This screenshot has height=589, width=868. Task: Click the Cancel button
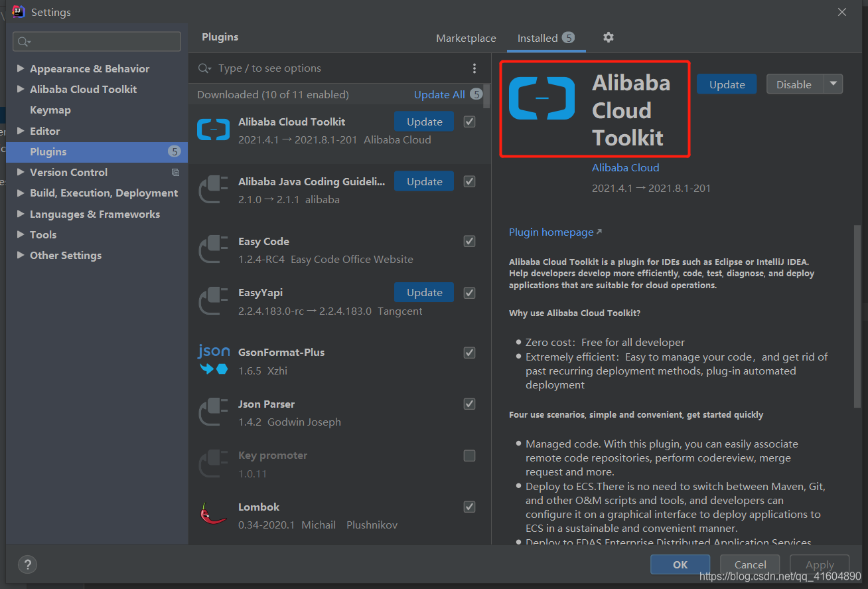click(751, 564)
